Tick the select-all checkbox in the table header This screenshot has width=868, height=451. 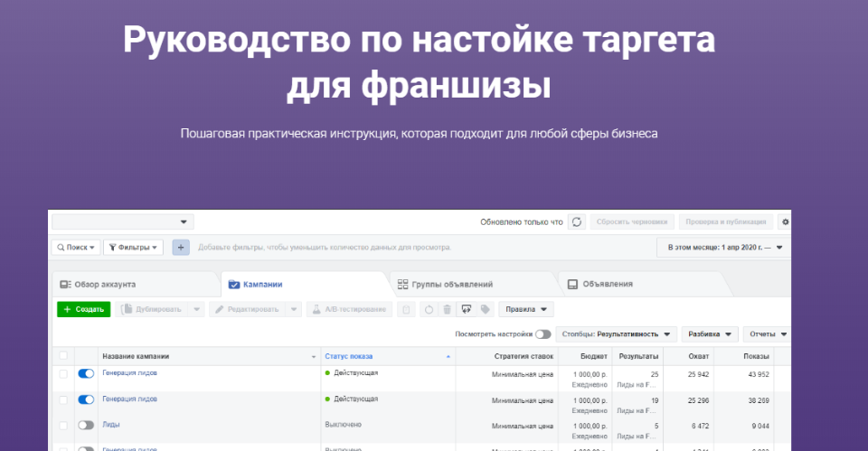pyautogui.click(x=63, y=356)
